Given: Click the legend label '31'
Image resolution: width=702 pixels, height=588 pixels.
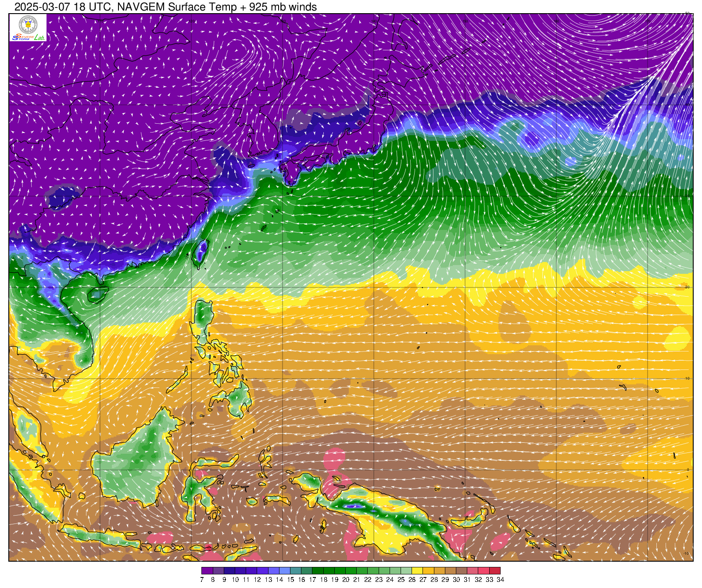Looking at the screenshot, I should pyautogui.click(x=467, y=580).
